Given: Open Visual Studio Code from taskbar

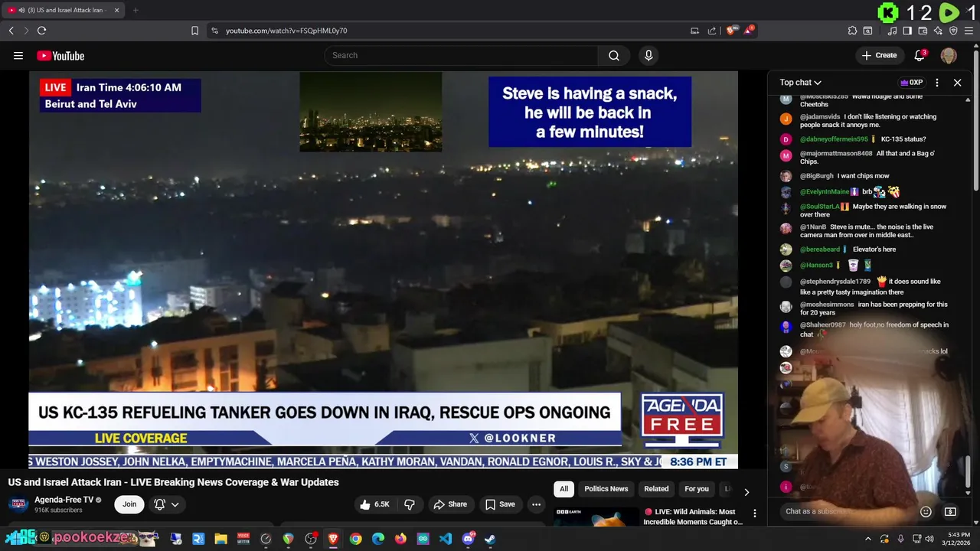Looking at the screenshot, I should tap(446, 539).
